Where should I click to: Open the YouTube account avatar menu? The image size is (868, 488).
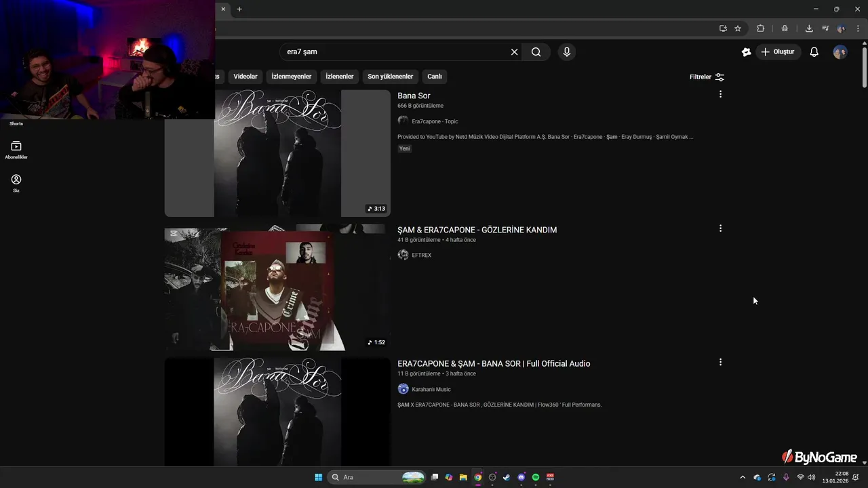point(840,52)
